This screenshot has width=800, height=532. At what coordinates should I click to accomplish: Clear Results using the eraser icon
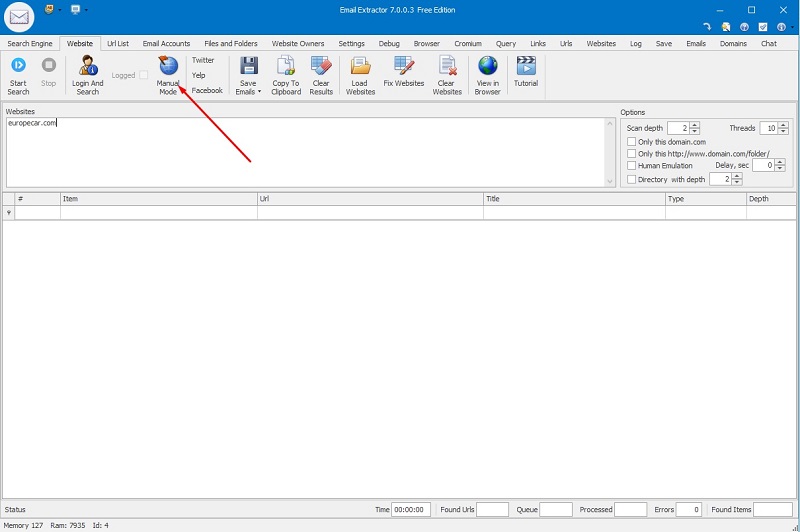321,65
